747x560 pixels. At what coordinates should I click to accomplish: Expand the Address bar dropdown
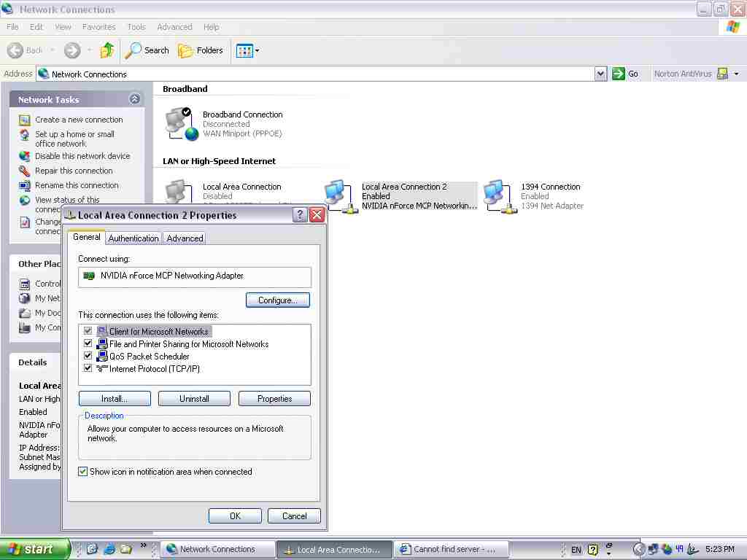click(x=600, y=74)
